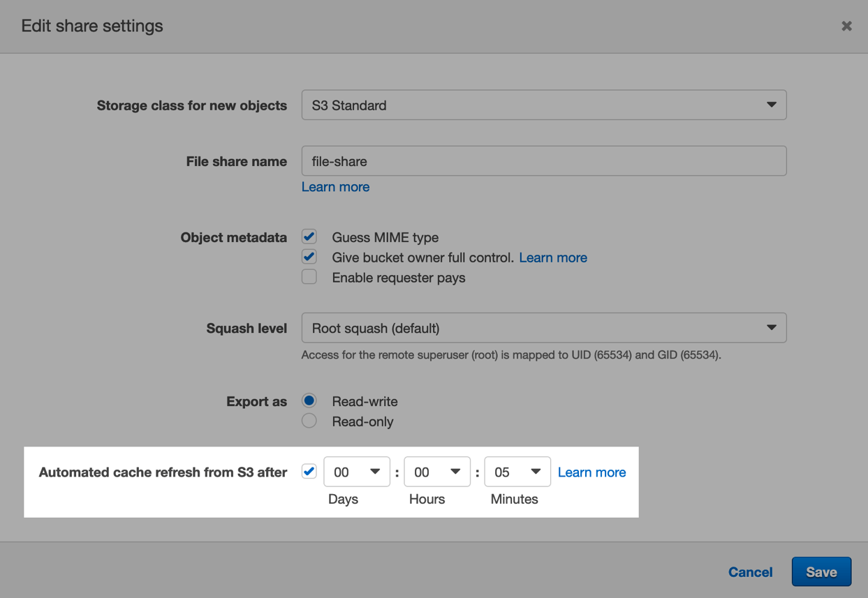Close the Edit share settings dialog
Viewport: 868px width, 598px height.
846,26
